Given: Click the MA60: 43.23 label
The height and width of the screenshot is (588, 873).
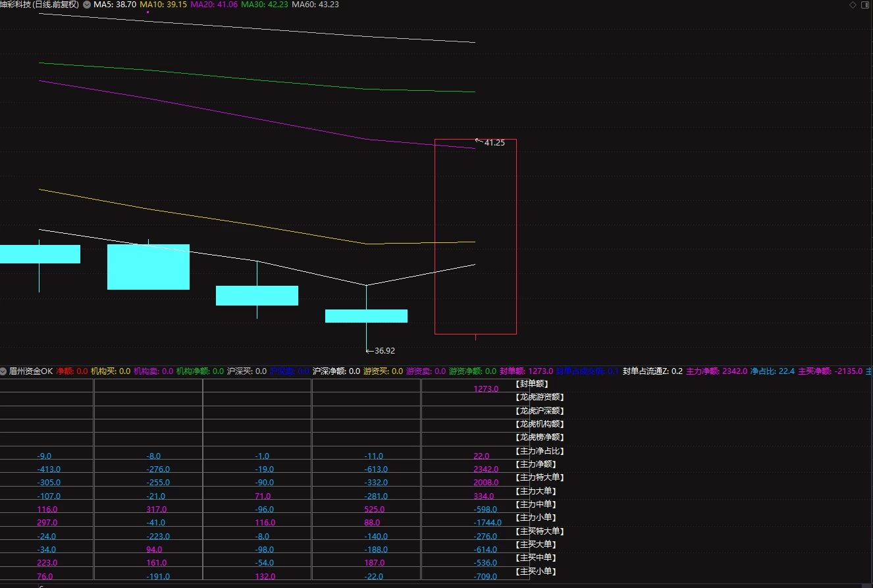Looking at the screenshot, I should [315, 5].
